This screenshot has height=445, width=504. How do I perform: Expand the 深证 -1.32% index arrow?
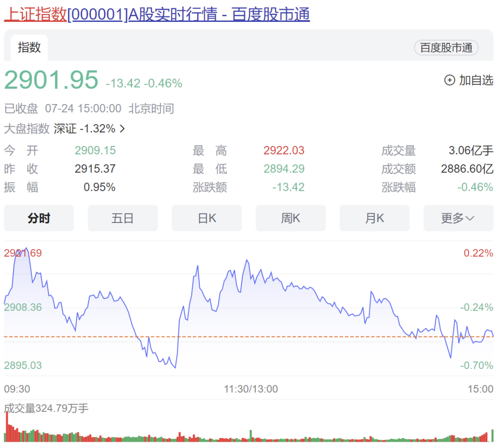[x=122, y=129]
